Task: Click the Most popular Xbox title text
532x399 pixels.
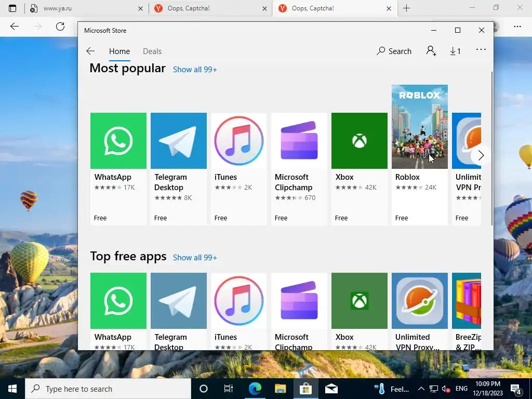Action: pos(344,177)
